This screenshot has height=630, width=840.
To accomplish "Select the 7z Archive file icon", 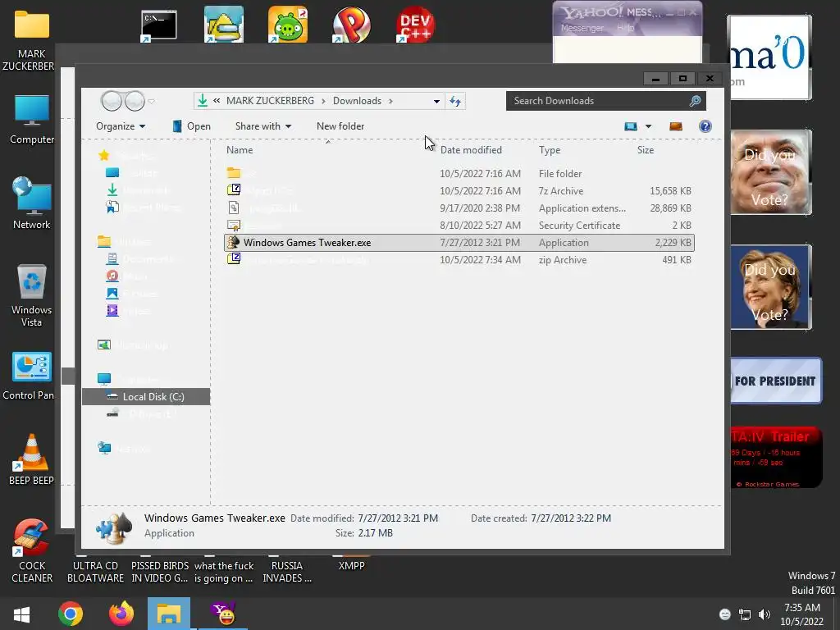I will 234,190.
